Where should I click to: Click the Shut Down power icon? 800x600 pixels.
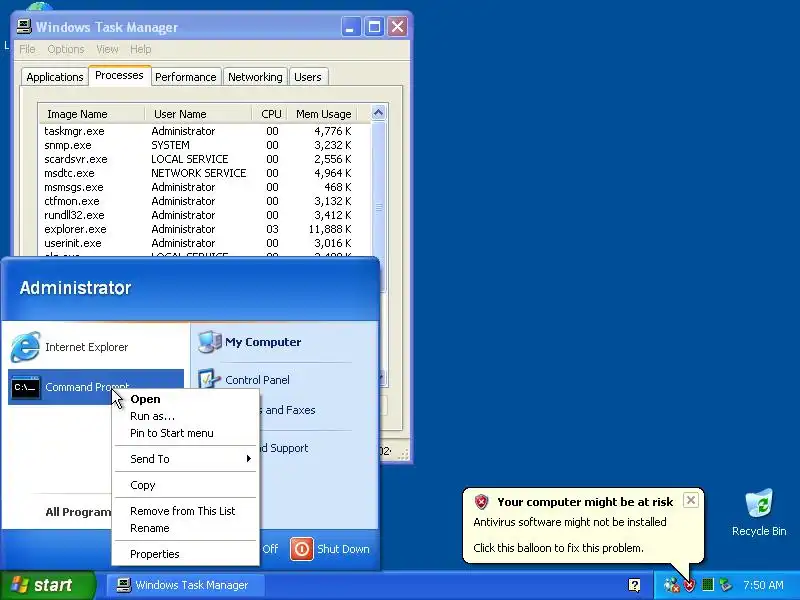(302, 549)
